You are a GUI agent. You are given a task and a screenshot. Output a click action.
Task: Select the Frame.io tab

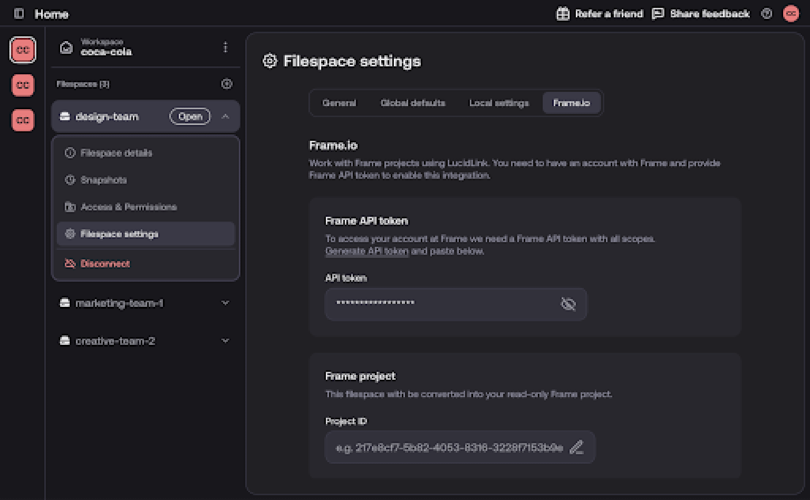(x=571, y=103)
